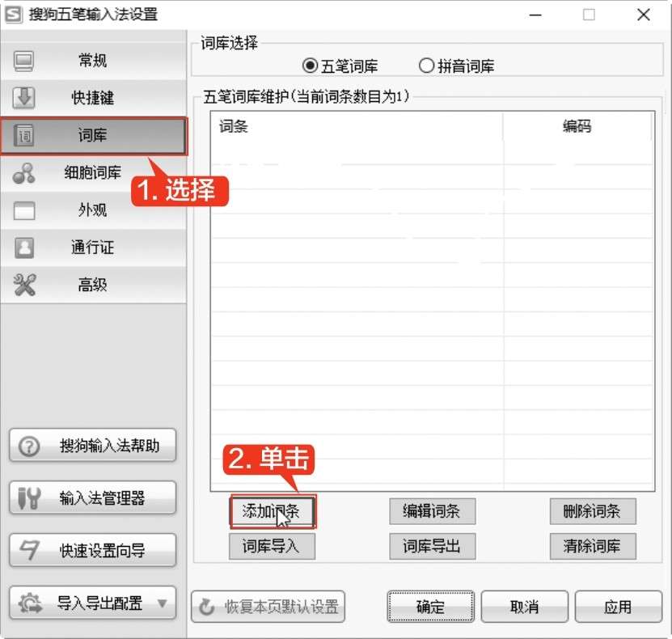The width and height of the screenshot is (672, 639).
Task: Click the download-arrow icon beside 快捷键
Action: [x=23, y=98]
